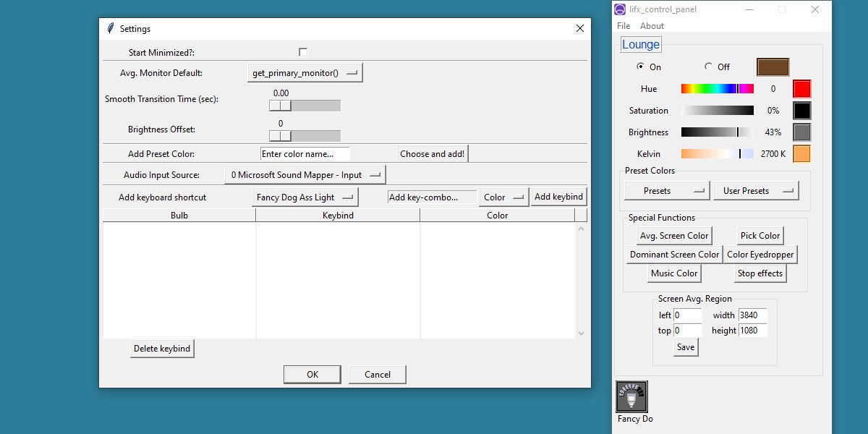The image size is (868, 434).
Task: Click the Lounge group label
Action: 641,44
